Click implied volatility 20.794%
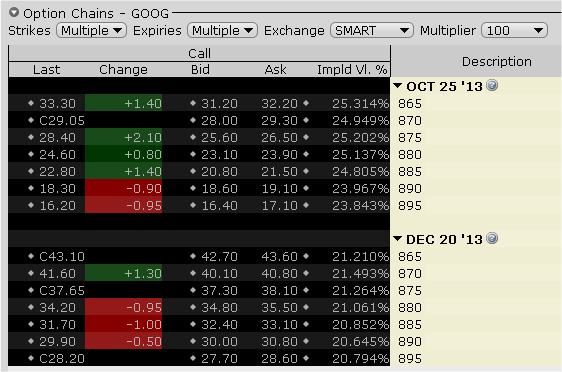The height and width of the screenshot is (372, 562). [x=360, y=359]
